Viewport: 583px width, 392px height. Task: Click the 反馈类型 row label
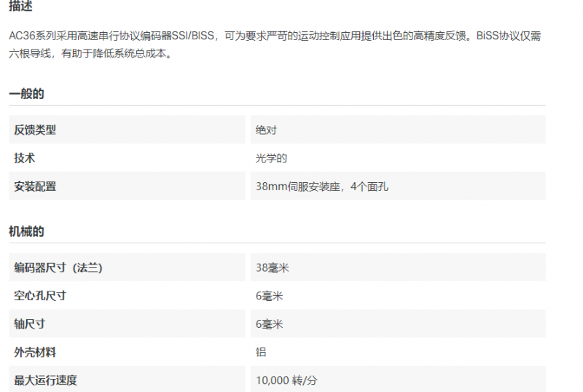pyautogui.click(x=35, y=130)
